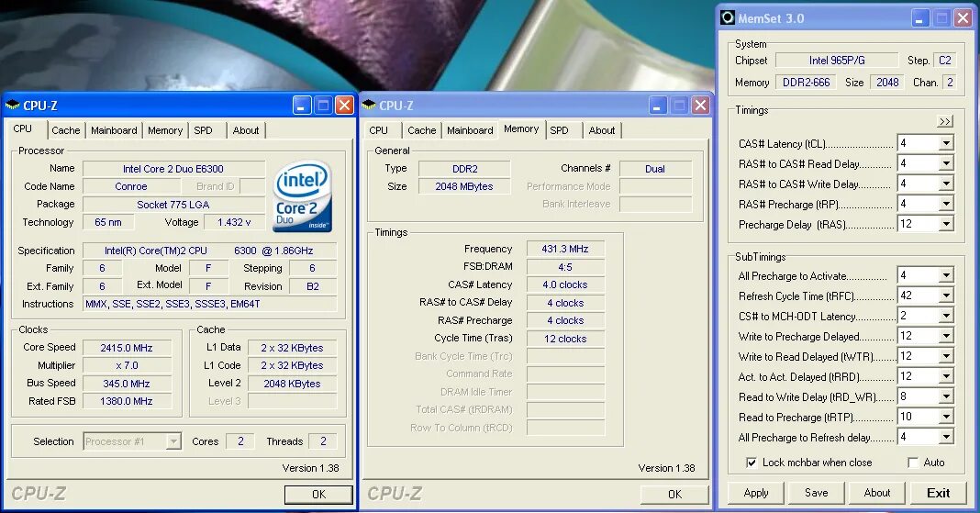Screen dimensions: 980x513
Task: Open the CAS# Latency (tCL) dropdown
Action: [946, 144]
